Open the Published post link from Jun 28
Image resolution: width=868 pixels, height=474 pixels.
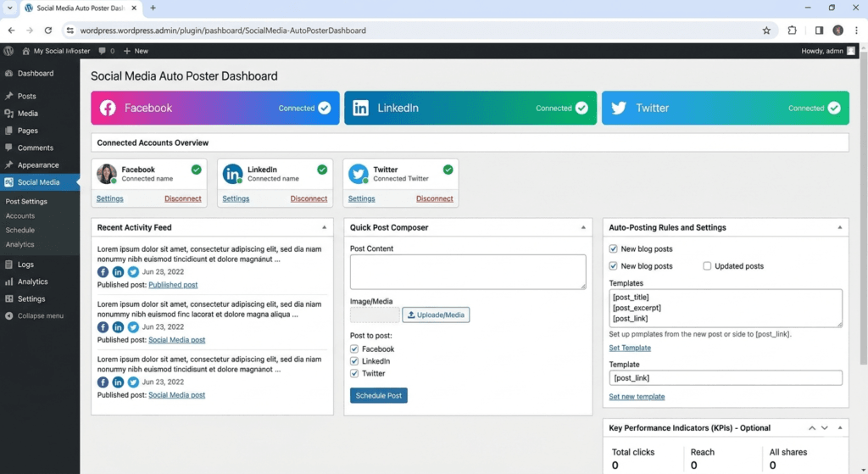[x=173, y=285]
